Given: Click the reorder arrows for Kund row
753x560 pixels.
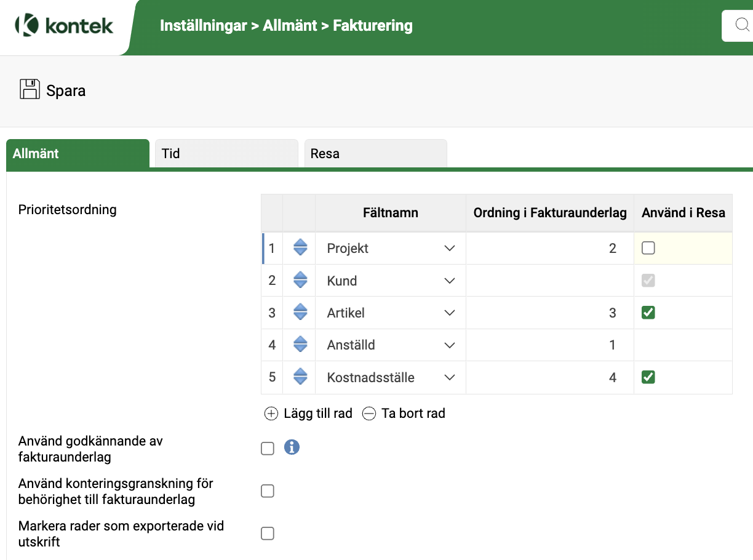Looking at the screenshot, I should (x=300, y=280).
